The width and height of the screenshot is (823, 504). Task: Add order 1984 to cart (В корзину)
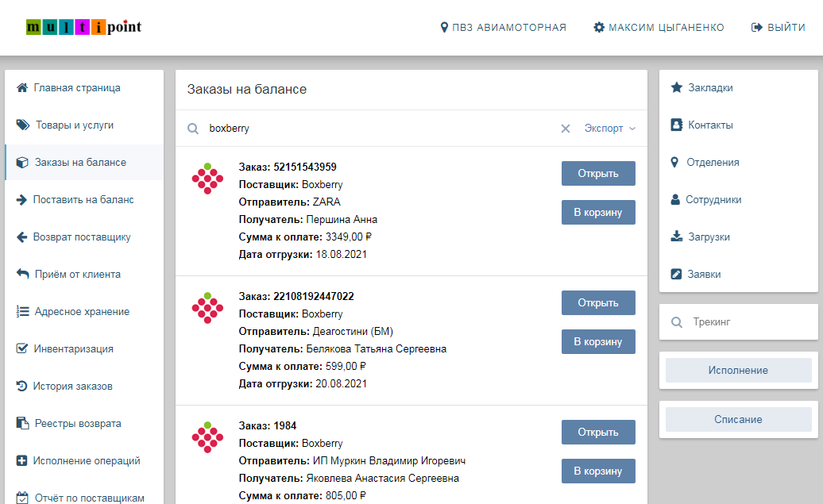598,471
